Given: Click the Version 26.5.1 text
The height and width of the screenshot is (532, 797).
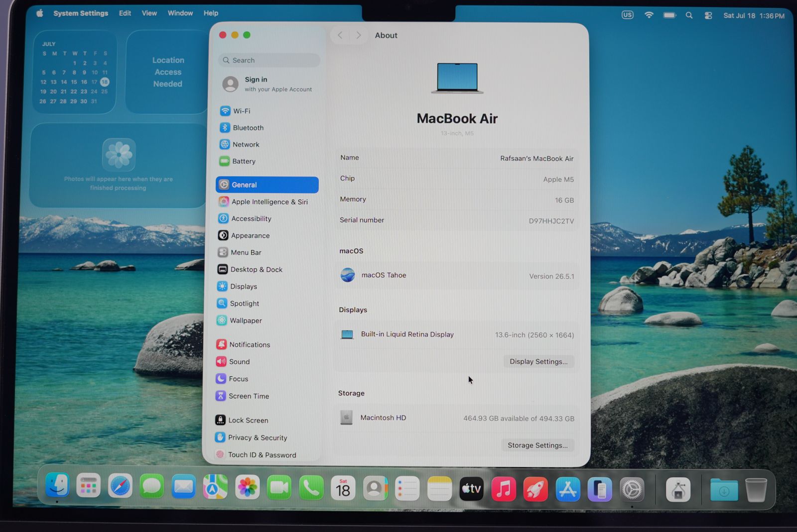Looking at the screenshot, I should tap(551, 276).
